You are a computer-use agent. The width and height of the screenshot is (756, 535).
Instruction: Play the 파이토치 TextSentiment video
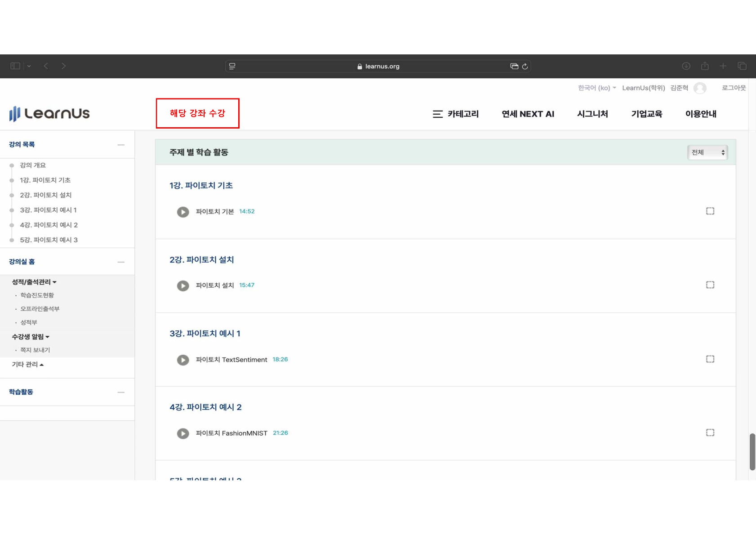click(x=183, y=360)
